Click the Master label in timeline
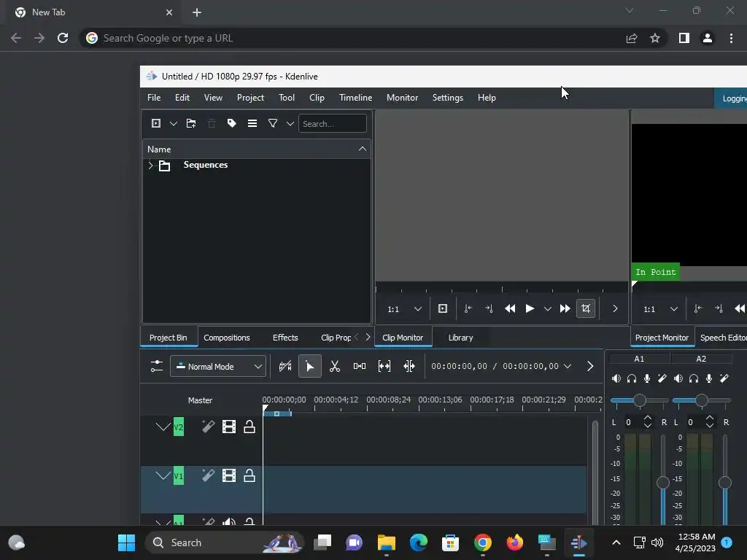Screen dimensions: 747x560 (x=200, y=400)
